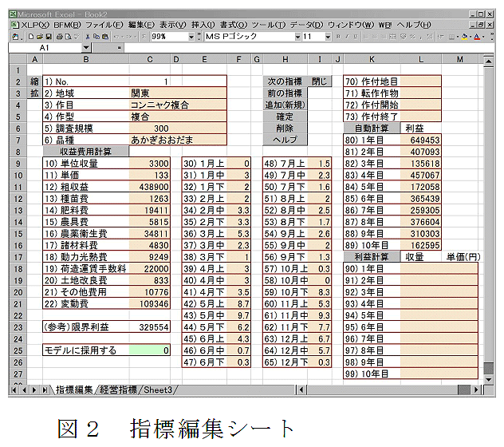Jump to the first sheet tab arrow
This screenshot has width=504, height=447.
(x=14, y=389)
